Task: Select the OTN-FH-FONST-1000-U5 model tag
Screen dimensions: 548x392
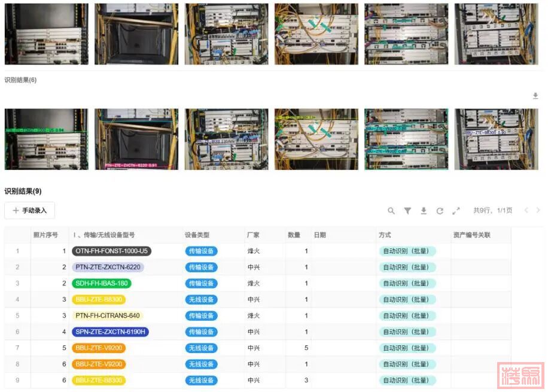Action: (x=111, y=251)
